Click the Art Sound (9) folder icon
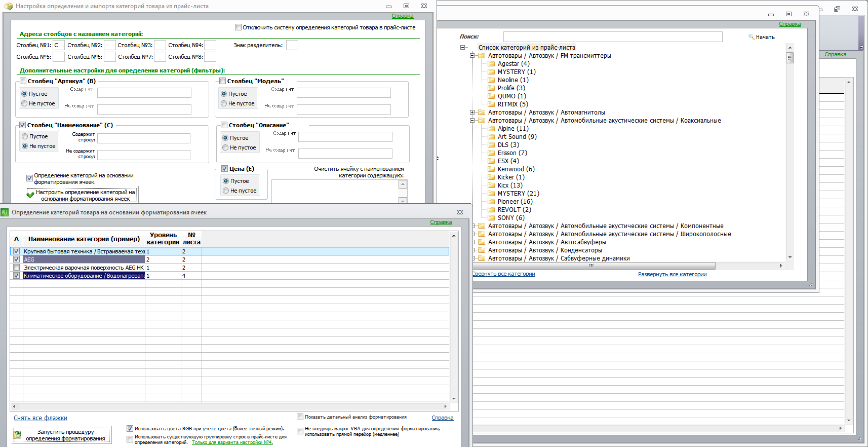This screenshot has width=868, height=447. point(491,137)
